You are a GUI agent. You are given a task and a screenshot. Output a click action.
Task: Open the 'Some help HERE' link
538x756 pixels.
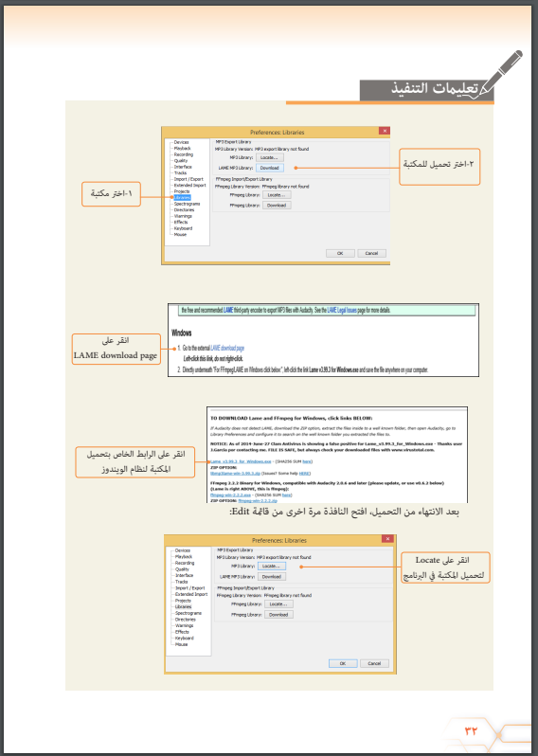(304, 474)
